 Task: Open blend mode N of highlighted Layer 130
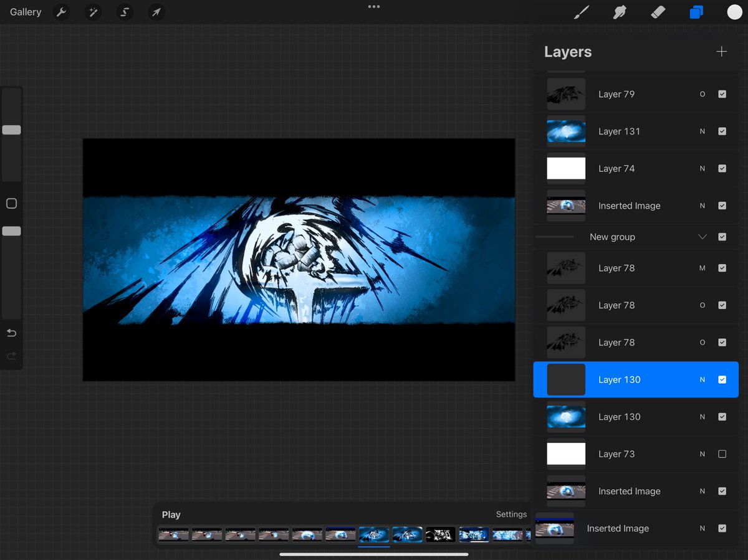pyautogui.click(x=702, y=379)
